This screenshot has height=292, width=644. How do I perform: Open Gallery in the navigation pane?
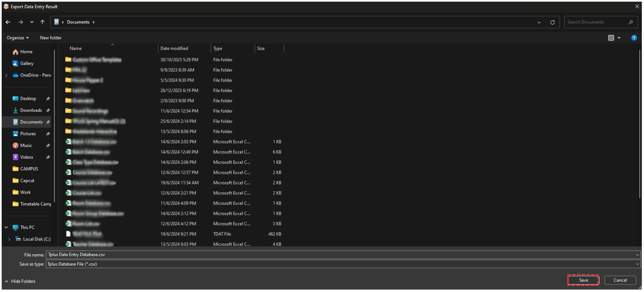(27, 63)
